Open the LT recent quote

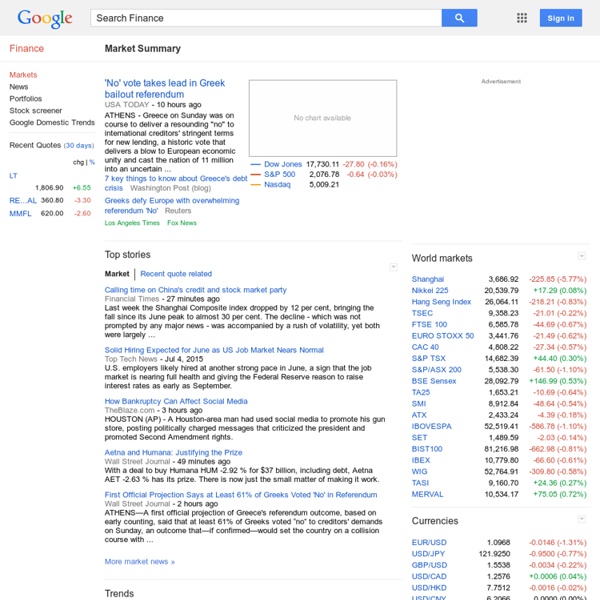[x=13, y=176]
